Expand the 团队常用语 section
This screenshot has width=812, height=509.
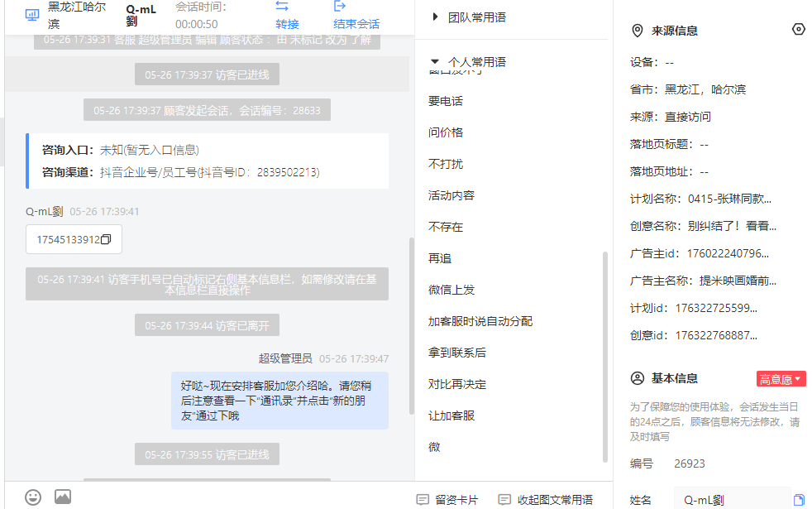coord(435,17)
